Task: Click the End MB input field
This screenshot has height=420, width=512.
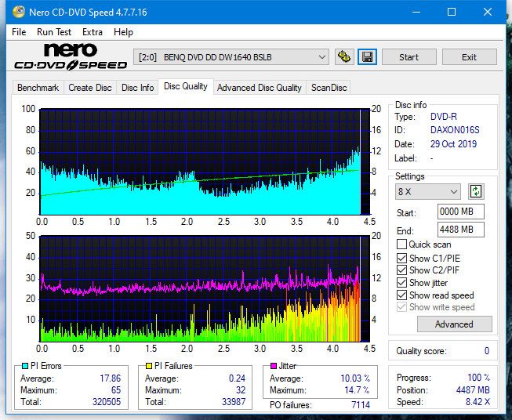Action: click(x=460, y=230)
